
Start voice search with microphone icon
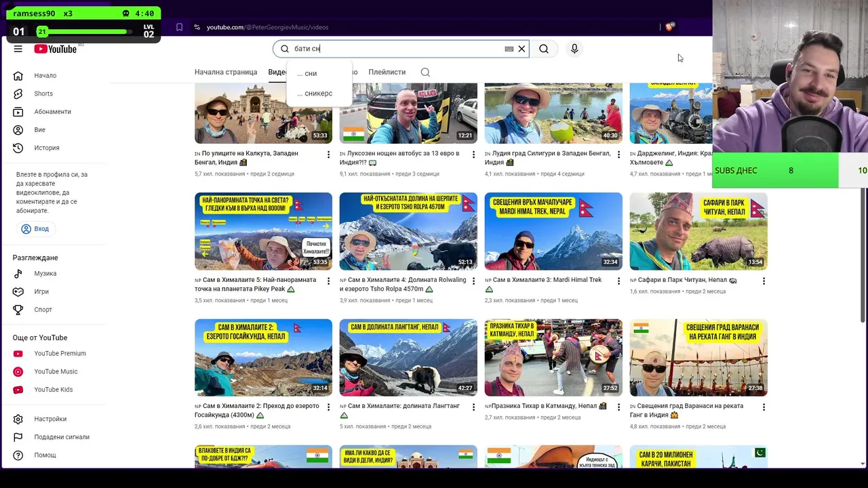tap(574, 49)
